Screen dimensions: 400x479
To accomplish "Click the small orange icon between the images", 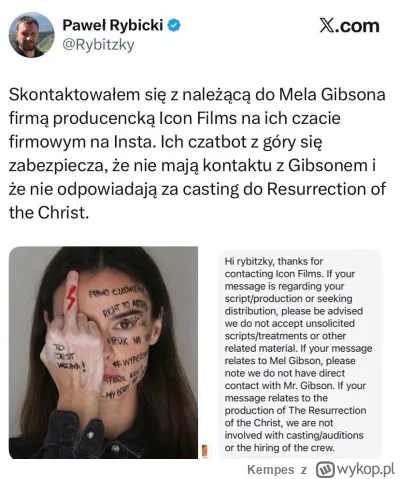I will tap(205, 450).
